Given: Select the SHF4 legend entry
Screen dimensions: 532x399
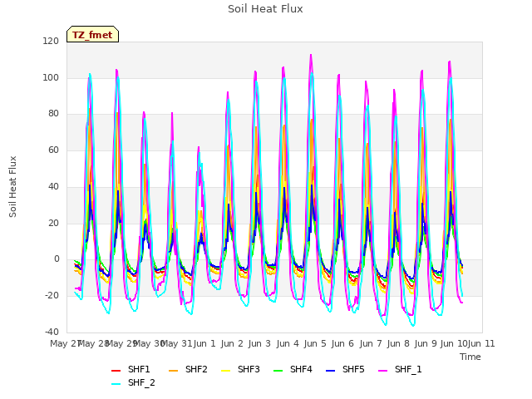Looking at the screenshot, I should (293, 369).
